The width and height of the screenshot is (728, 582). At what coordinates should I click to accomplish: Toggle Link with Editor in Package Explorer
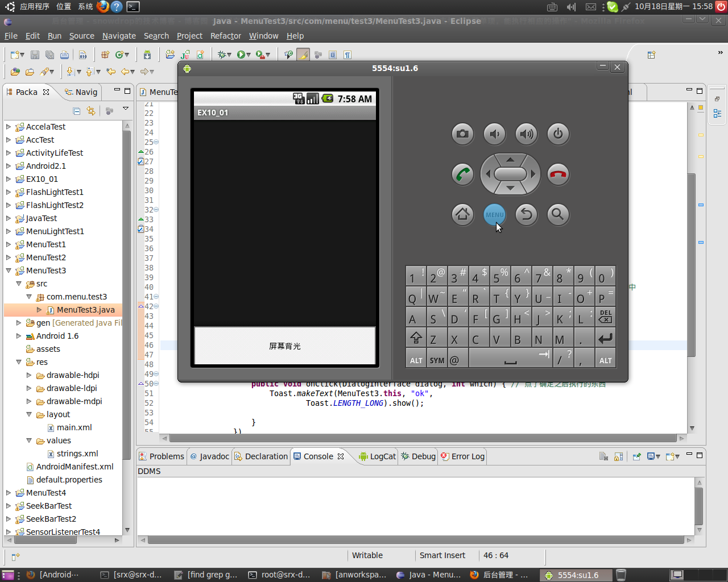(91, 111)
